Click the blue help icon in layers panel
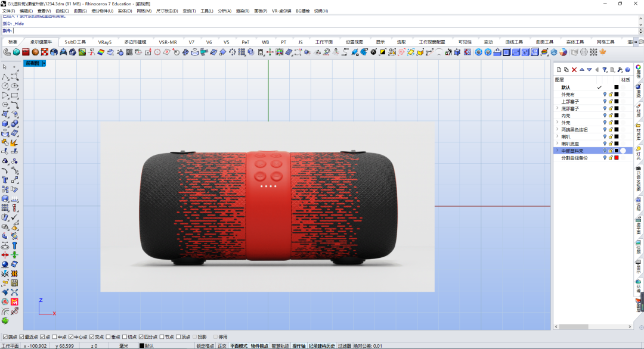 coord(627,70)
